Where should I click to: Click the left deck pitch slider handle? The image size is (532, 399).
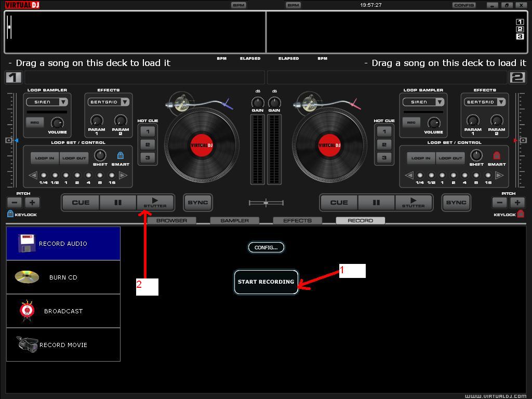9,140
